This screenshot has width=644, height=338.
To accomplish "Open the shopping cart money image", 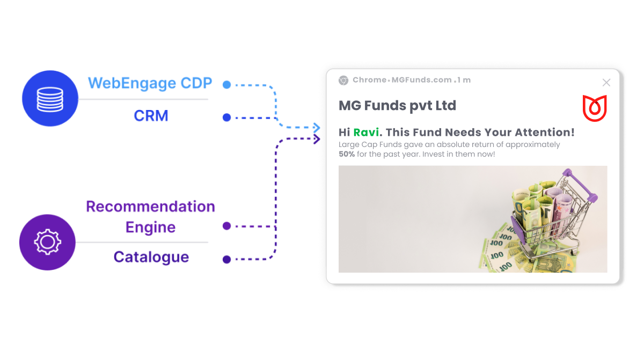I will point(472,219).
